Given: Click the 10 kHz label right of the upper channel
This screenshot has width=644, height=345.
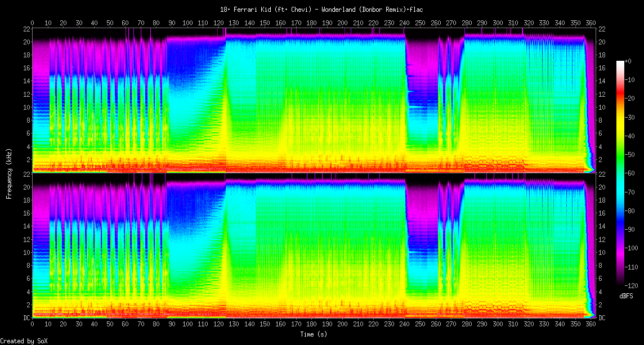Looking at the screenshot, I should [x=601, y=107].
